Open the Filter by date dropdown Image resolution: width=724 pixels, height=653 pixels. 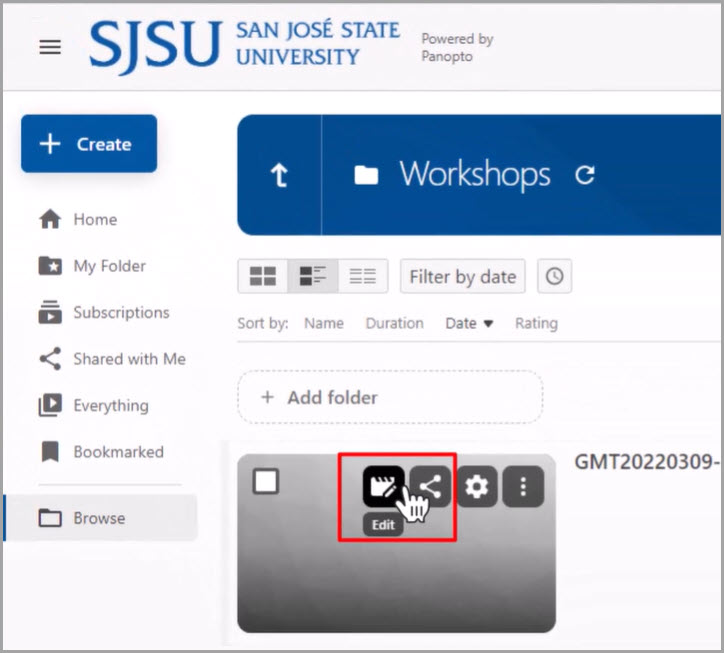coord(463,277)
